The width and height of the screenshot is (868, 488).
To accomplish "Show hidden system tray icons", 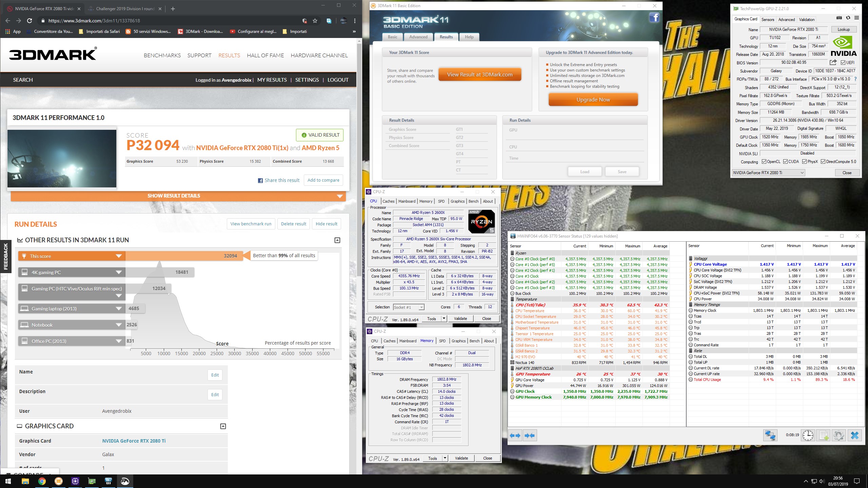I will click(806, 481).
